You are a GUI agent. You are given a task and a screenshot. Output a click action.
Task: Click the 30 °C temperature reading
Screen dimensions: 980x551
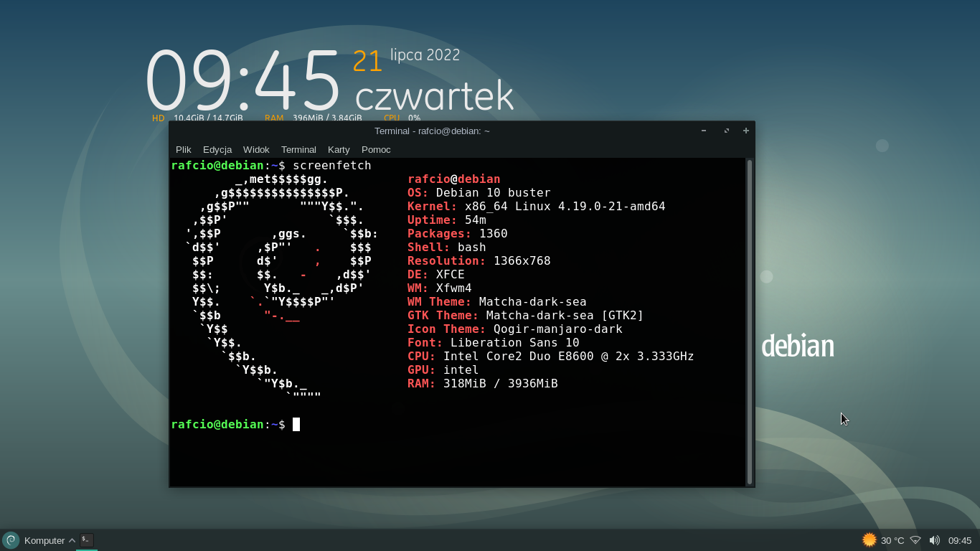point(892,540)
